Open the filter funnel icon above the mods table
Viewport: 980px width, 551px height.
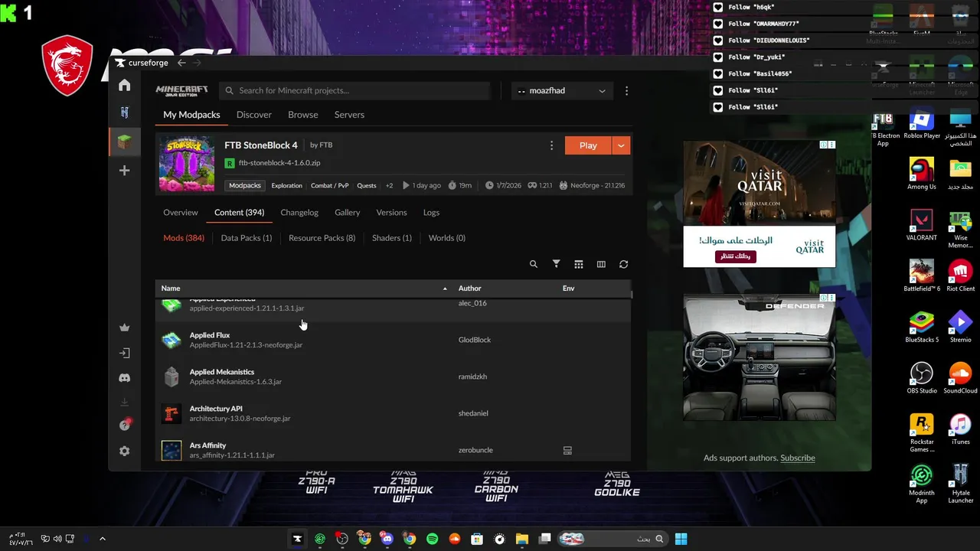pyautogui.click(x=557, y=264)
